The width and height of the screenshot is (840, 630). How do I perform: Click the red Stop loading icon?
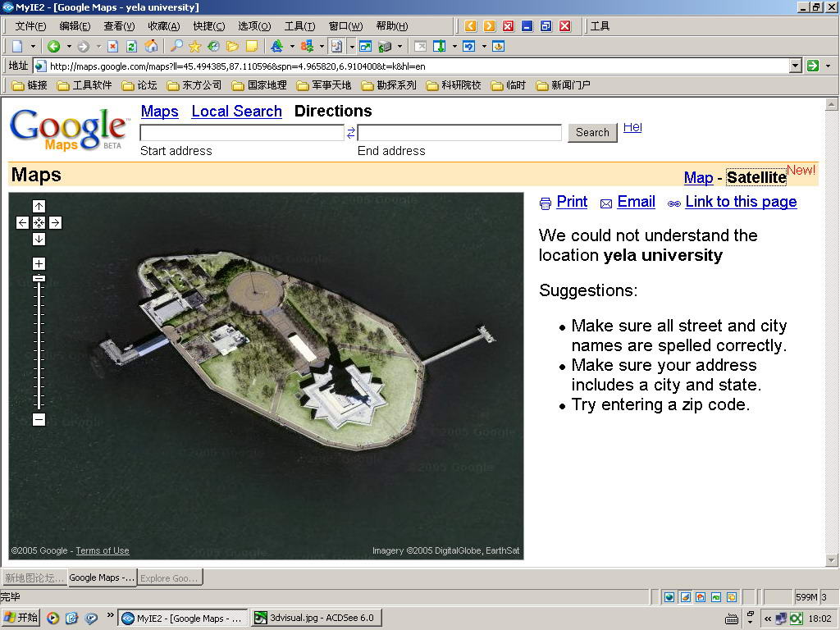112,47
